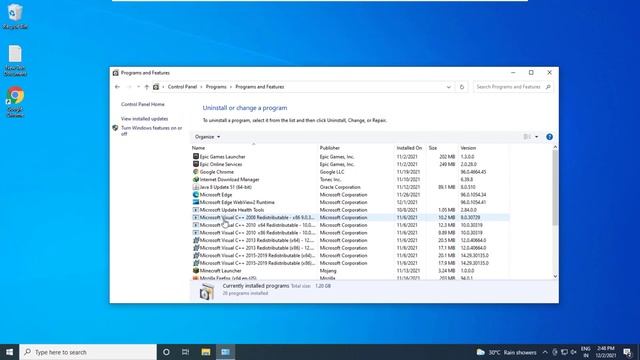This screenshot has width=640, height=360.
Task: Open Control Panel Home link
Action: click(x=142, y=104)
